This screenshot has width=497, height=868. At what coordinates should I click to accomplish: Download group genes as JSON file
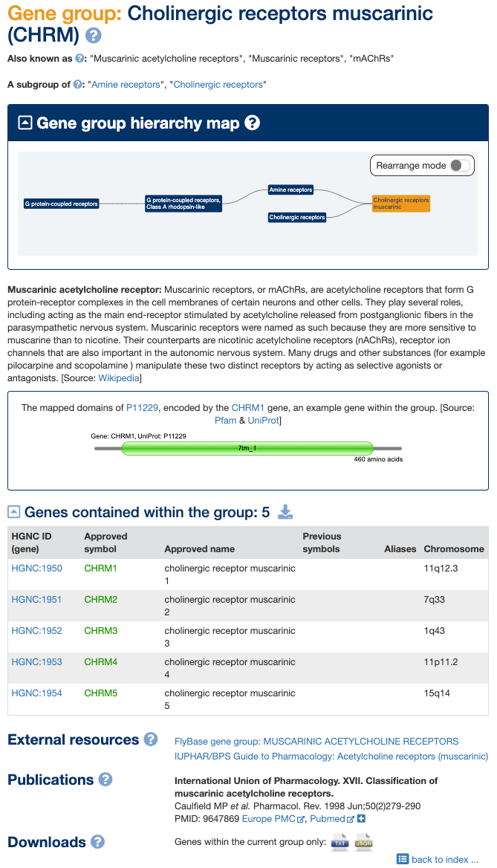pyautogui.click(x=363, y=842)
